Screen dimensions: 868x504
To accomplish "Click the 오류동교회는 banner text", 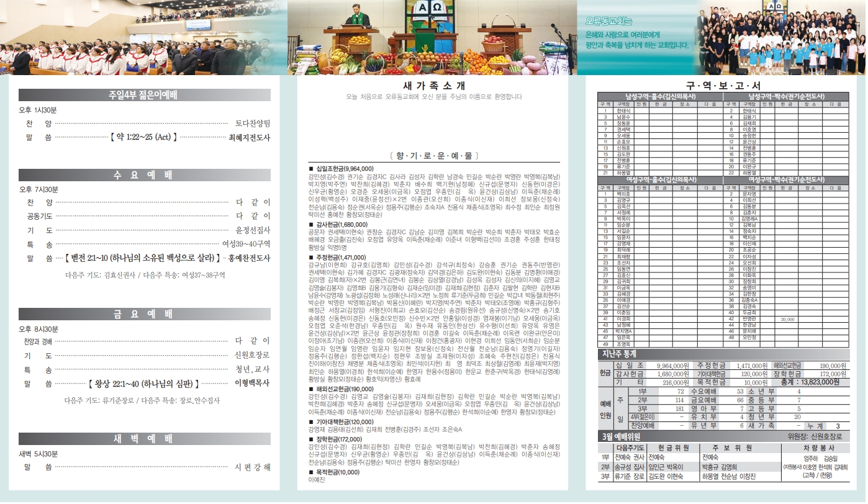I will (605, 20).
